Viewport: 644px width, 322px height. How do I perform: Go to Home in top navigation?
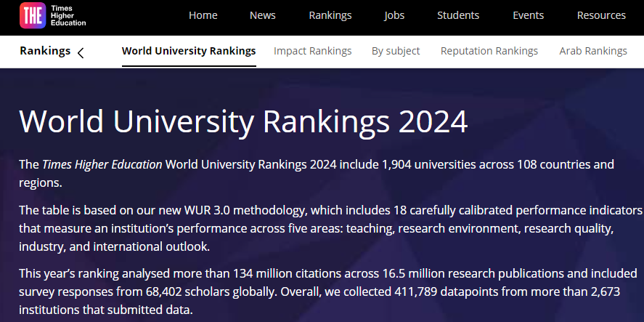(x=203, y=15)
